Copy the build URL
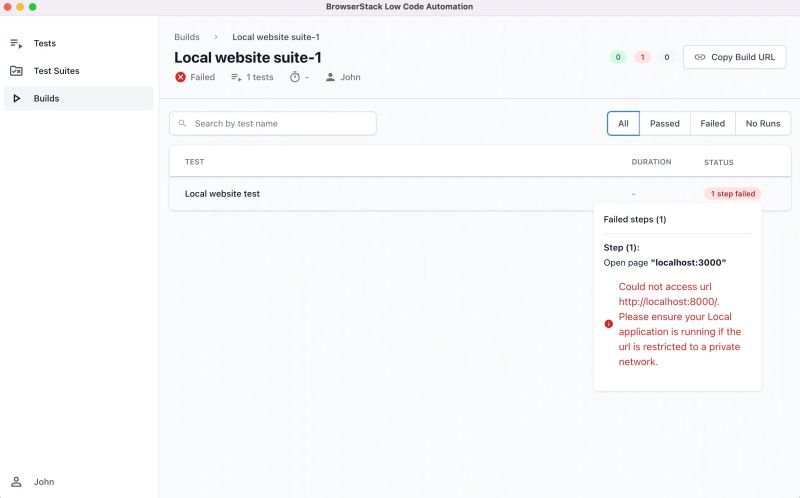Image resolution: width=800 pixels, height=498 pixels. 735,57
